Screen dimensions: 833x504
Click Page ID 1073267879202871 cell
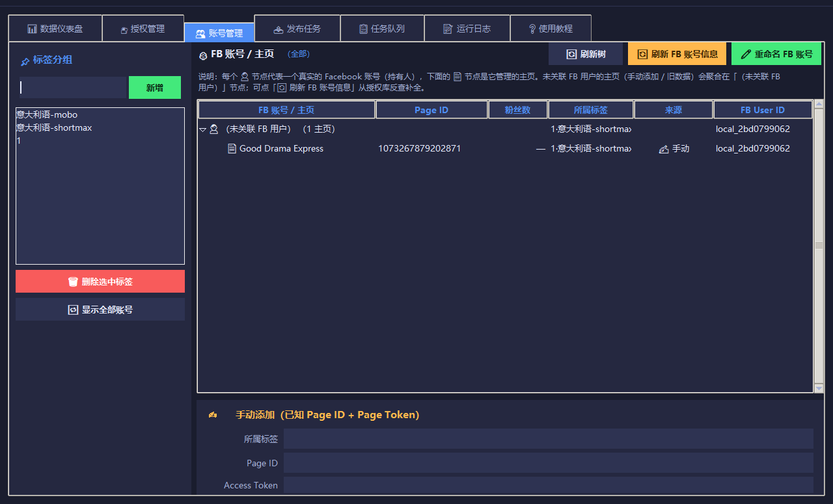[x=419, y=148]
